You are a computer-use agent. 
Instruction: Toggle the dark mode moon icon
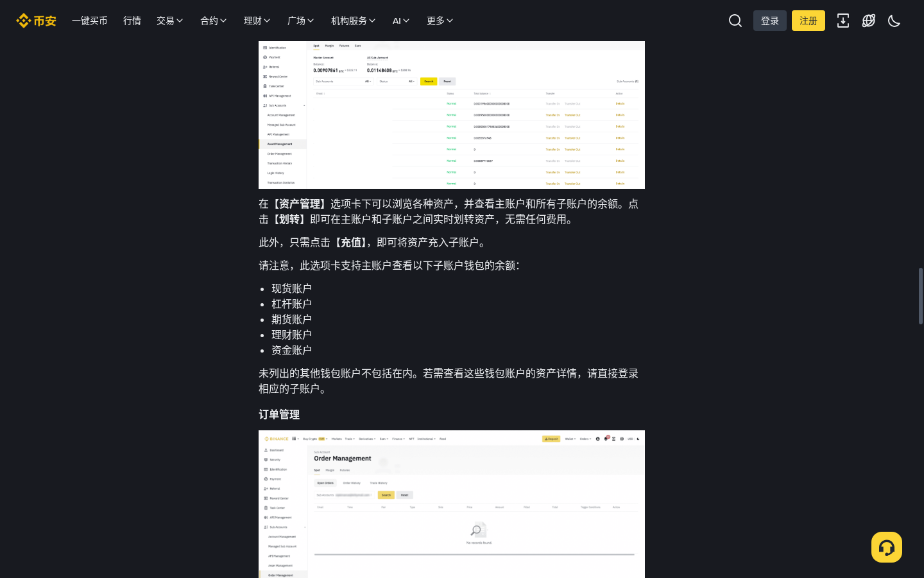894,21
